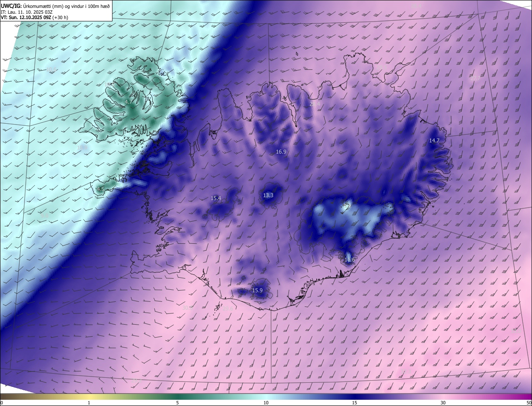Click the legend tick labeled 50
The width and height of the screenshot is (532, 406).
[529, 403]
